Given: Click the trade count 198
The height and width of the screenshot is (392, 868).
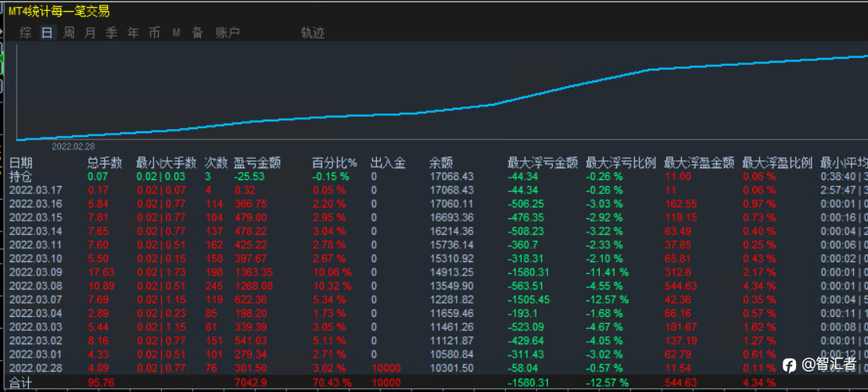Looking at the screenshot, I should (213, 272).
